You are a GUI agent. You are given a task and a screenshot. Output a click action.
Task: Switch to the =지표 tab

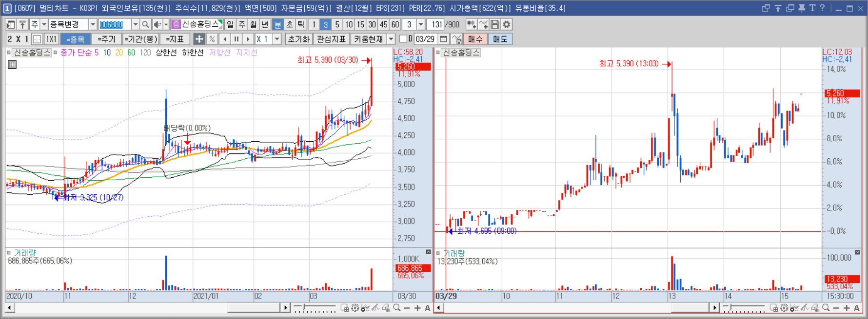(x=175, y=39)
